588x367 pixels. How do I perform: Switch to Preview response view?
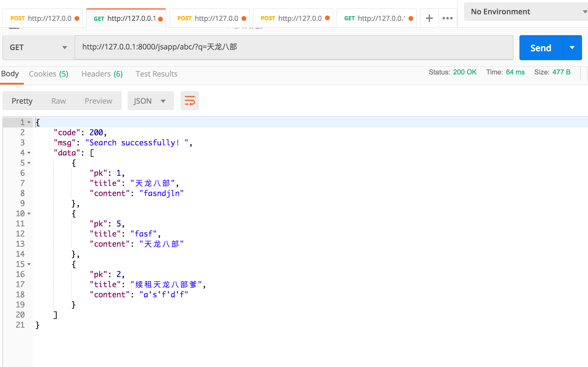coord(98,101)
